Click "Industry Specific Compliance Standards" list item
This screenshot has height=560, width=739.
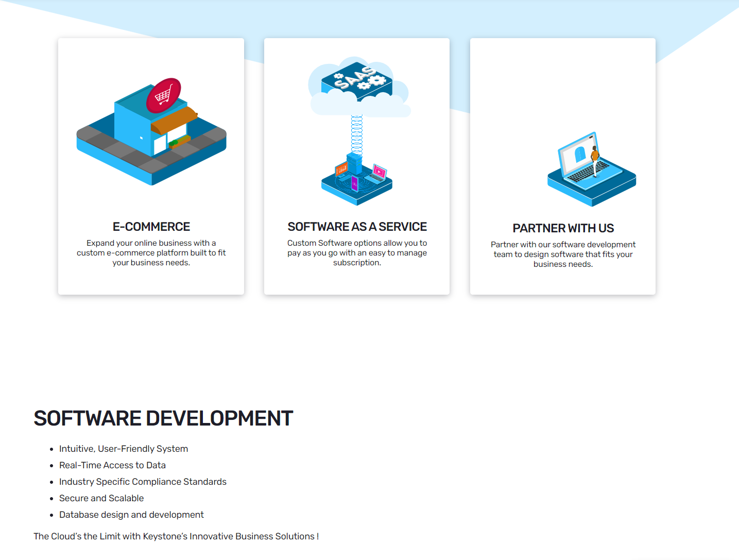(143, 482)
